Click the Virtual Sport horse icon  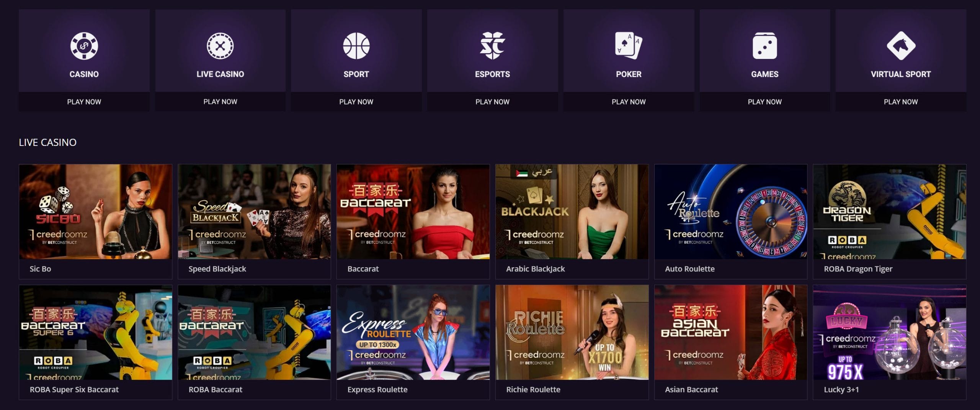pyautogui.click(x=901, y=46)
